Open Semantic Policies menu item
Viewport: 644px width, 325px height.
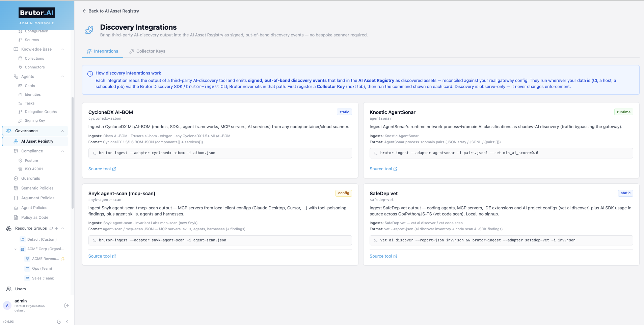(37, 188)
